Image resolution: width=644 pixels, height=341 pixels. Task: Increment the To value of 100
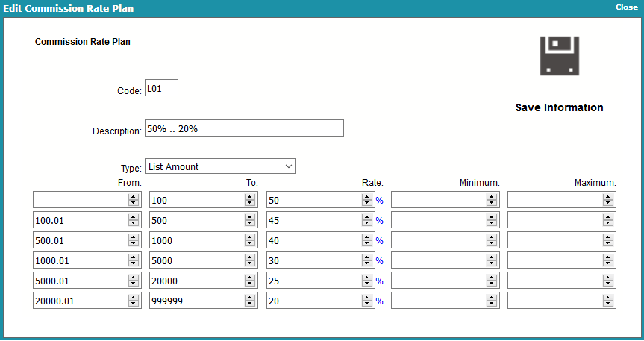pyautogui.click(x=250, y=197)
